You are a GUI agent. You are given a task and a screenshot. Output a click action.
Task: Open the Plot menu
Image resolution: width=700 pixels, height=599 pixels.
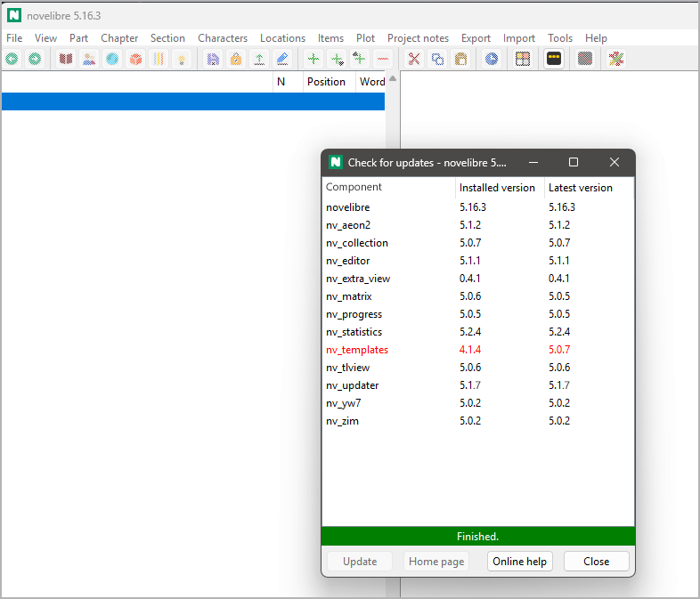[x=365, y=38]
